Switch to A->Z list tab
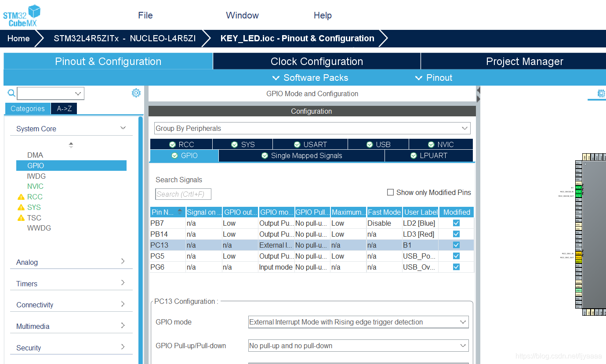 [x=64, y=108]
